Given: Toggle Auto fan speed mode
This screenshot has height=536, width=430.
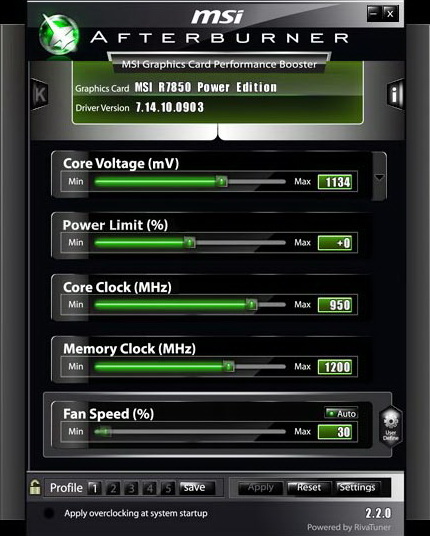Looking at the screenshot, I should 341,413.
